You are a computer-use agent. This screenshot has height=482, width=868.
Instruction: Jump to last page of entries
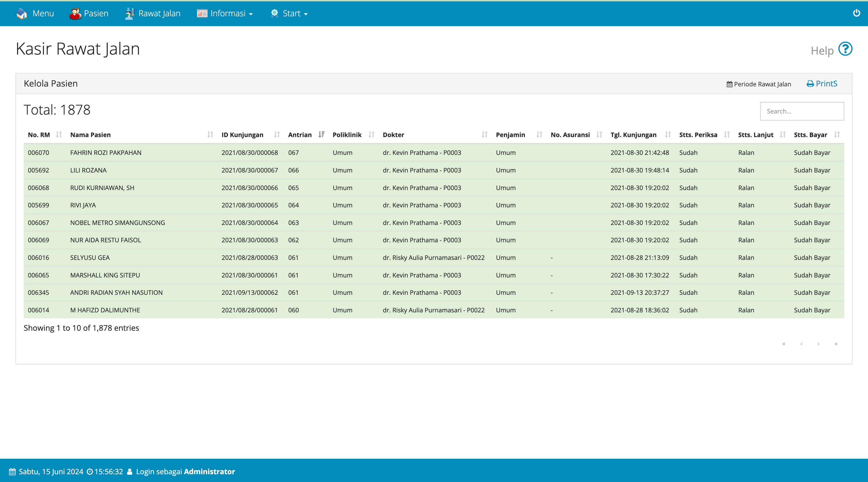coord(836,344)
